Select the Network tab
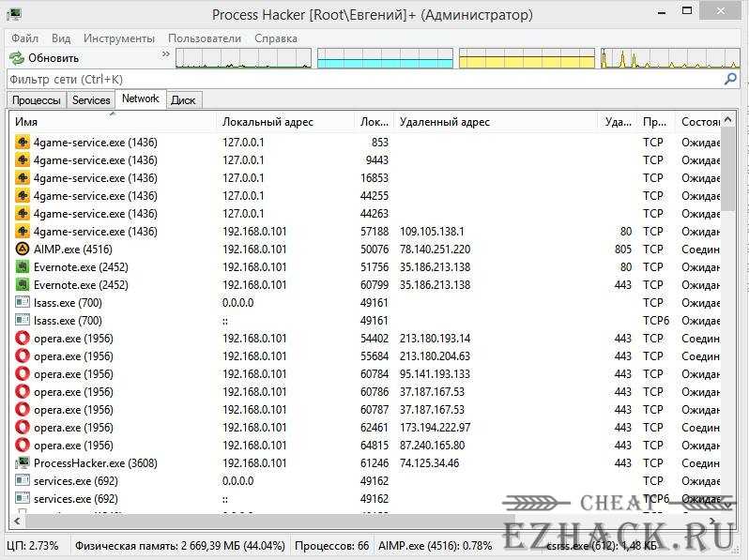Image resolution: width=749 pixels, height=560 pixels. 141,98
